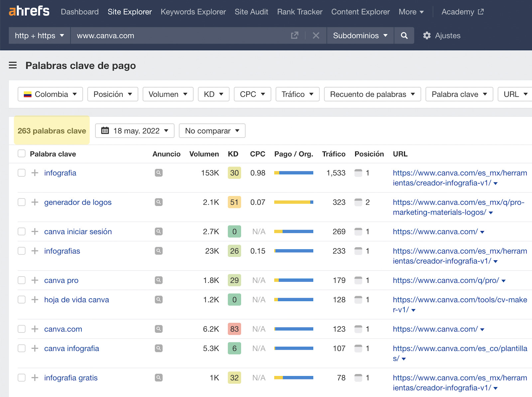The height and width of the screenshot is (397, 532).
Task: Click the Ahrefs logo
Action: click(29, 11)
